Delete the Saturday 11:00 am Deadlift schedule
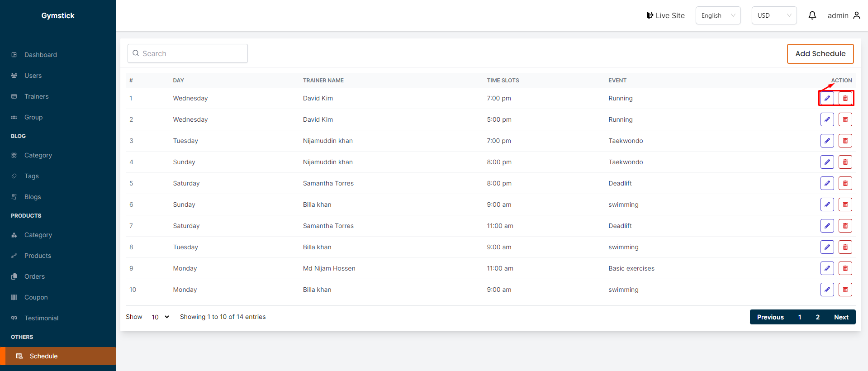Screen dimensions: 868x371 pyautogui.click(x=845, y=226)
